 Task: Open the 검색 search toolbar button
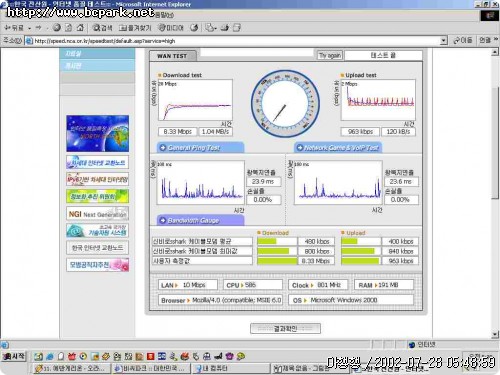102,28
